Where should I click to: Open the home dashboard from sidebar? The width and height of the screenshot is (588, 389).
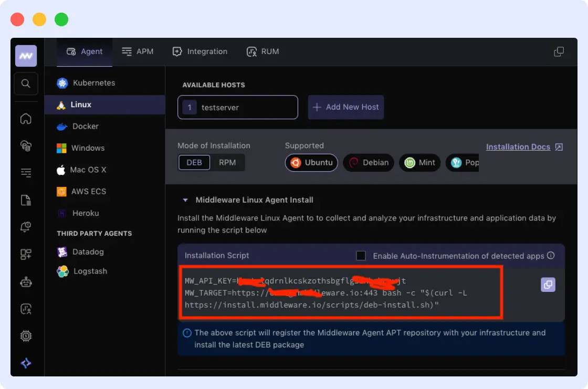[26, 119]
